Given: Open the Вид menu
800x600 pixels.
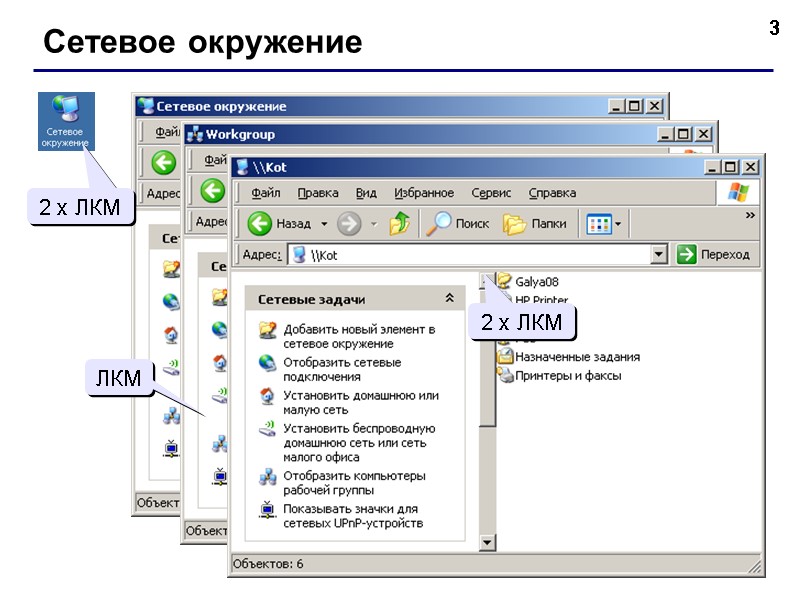Looking at the screenshot, I should pos(366,193).
